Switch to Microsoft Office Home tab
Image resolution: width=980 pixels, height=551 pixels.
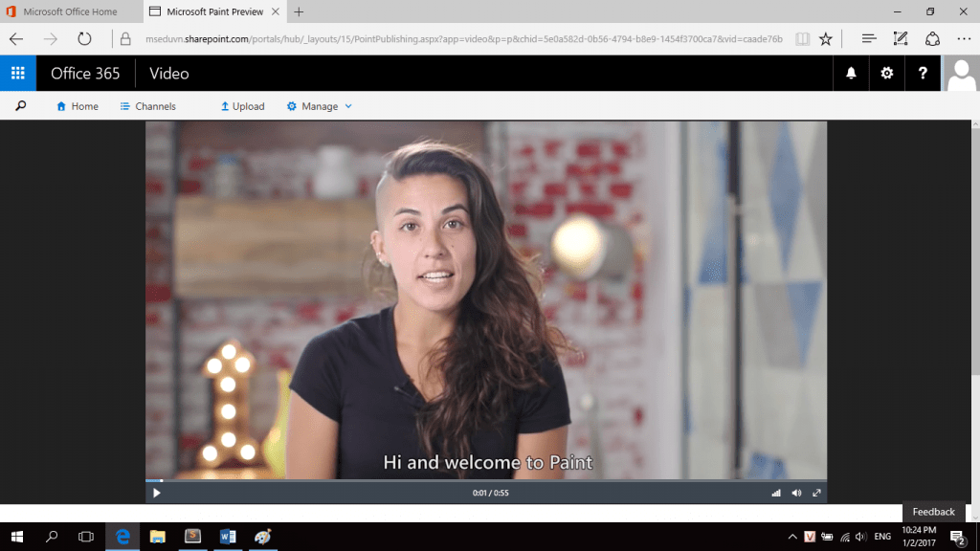71,11
